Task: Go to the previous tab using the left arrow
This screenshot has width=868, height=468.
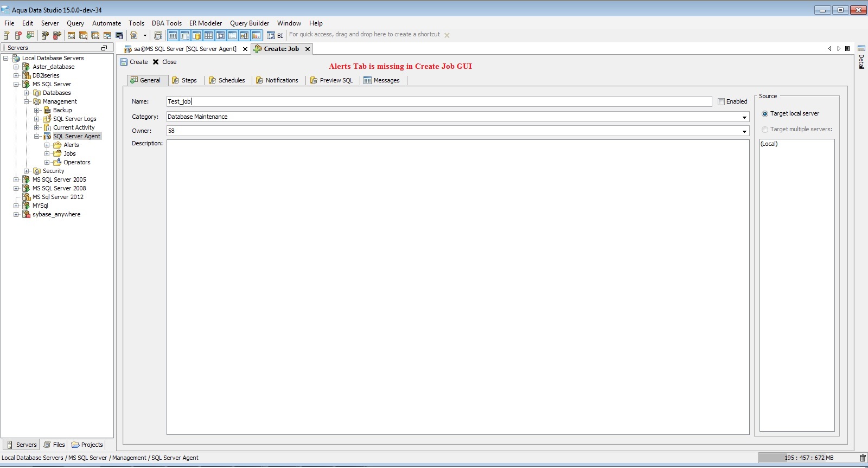Action: point(829,49)
